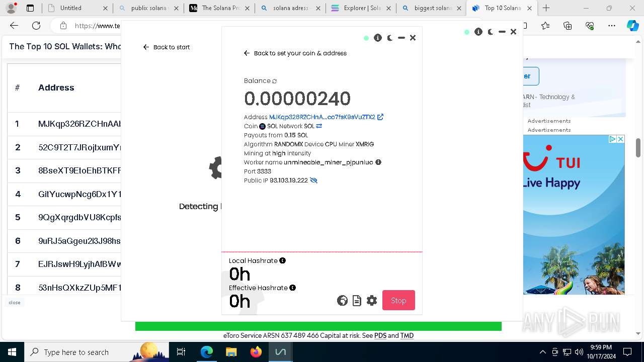Viewport: 644px width, 362px height.
Task: Open Edge Browser essentials heart icon
Action: coord(590,26)
